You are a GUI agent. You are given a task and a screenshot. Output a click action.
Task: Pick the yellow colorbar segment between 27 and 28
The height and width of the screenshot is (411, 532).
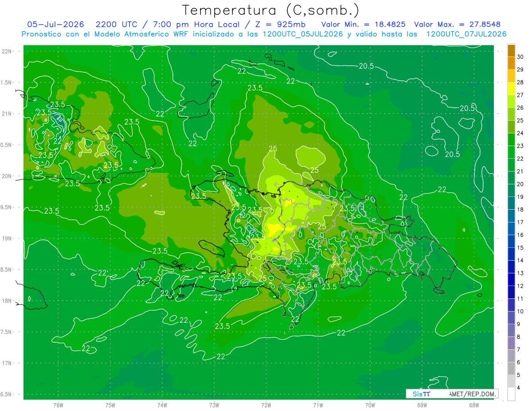point(511,89)
